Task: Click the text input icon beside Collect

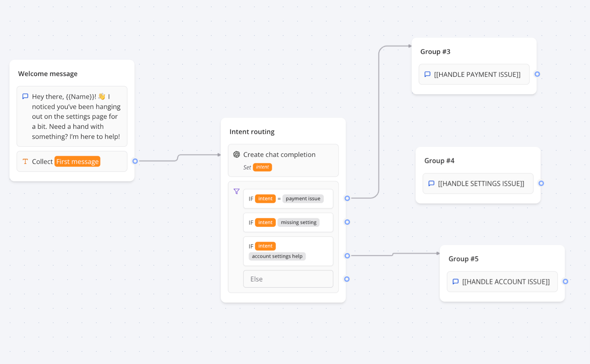Action: click(25, 162)
